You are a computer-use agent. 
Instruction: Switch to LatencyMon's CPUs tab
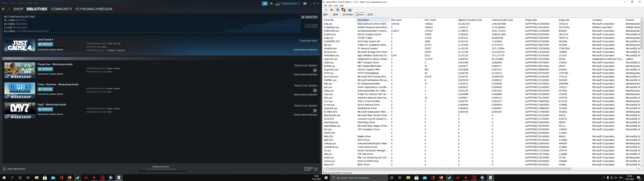pyautogui.click(x=370, y=15)
